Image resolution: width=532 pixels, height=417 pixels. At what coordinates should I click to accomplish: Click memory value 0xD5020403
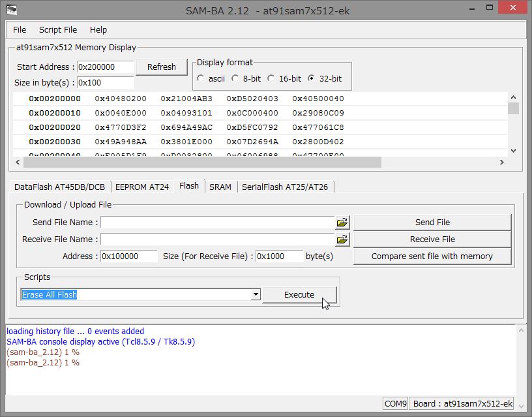click(x=252, y=99)
